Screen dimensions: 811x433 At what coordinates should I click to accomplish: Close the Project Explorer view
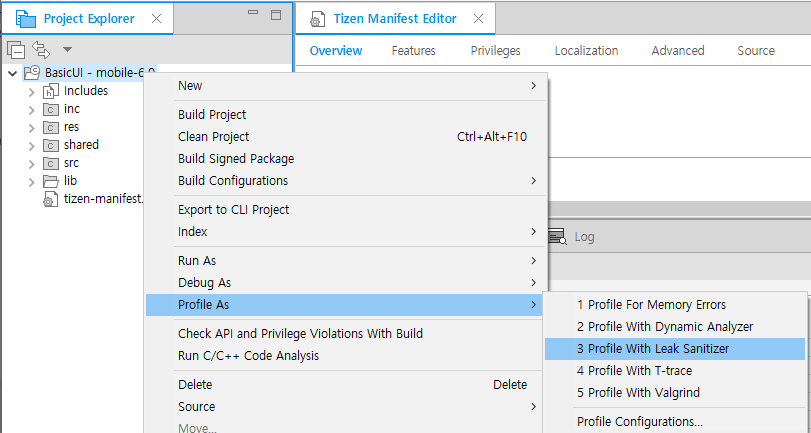[156, 18]
